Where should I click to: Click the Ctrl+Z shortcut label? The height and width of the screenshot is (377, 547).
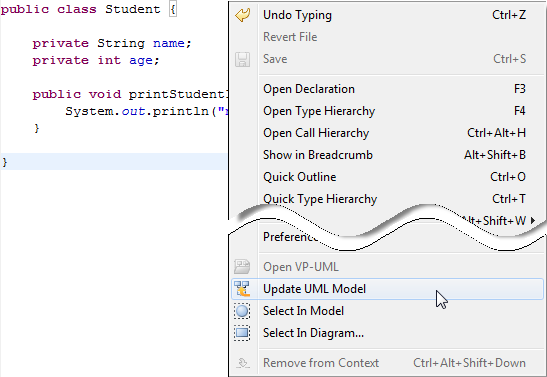pyautogui.click(x=509, y=15)
